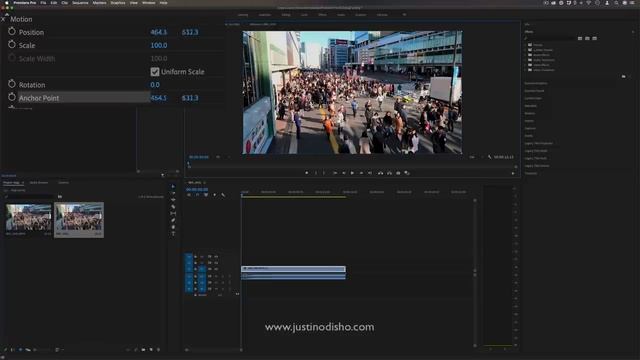Toggle the Scale animation stopwatch

[x=12, y=44]
